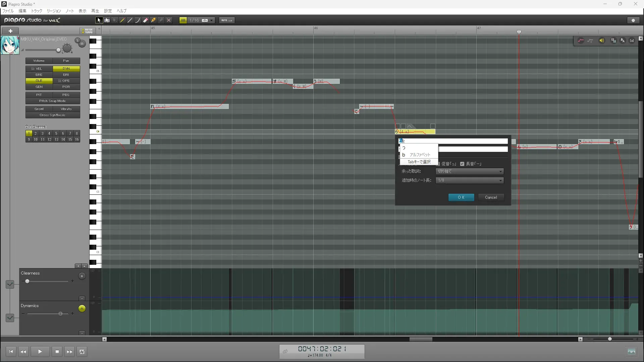Toggle the grid snap button
644x362 pixels.
[183, 20]
